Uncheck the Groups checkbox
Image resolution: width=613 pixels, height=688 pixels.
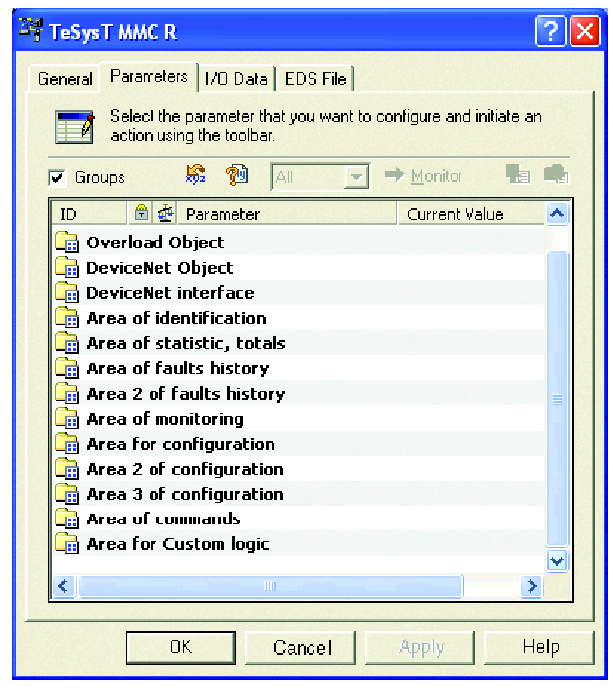57,178
